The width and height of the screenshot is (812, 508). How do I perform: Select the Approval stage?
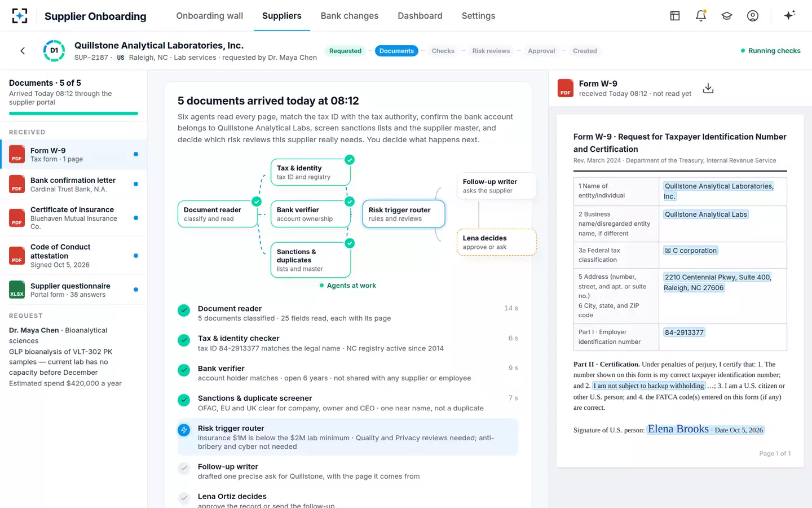(541, 51)
